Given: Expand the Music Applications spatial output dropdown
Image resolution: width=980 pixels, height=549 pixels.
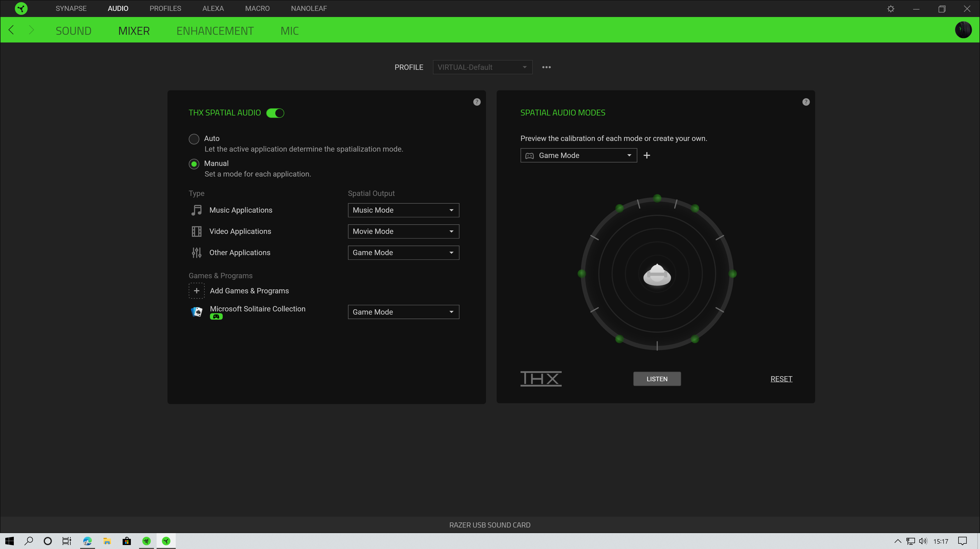Looking at the screenshot, I should point(403,210).
